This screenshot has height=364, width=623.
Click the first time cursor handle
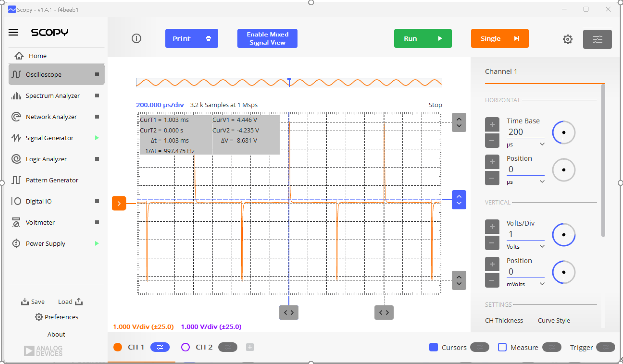click(x=289, y=312)
